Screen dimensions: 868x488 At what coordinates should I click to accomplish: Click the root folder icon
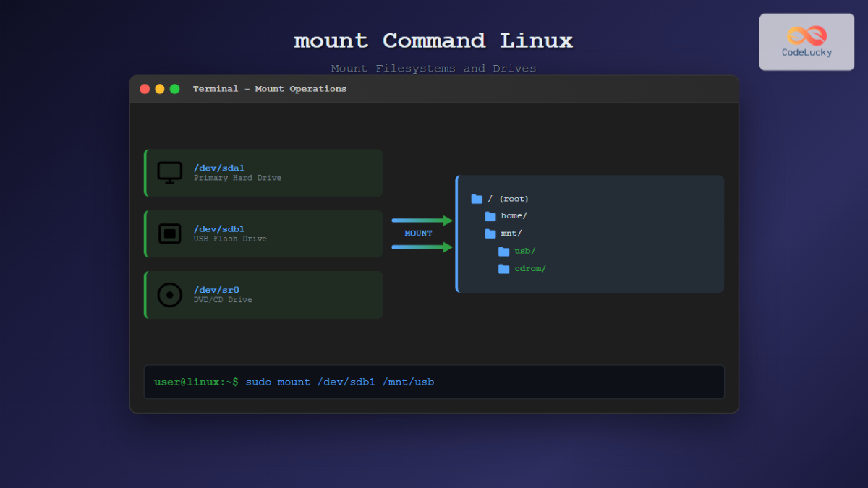[477, 199]
